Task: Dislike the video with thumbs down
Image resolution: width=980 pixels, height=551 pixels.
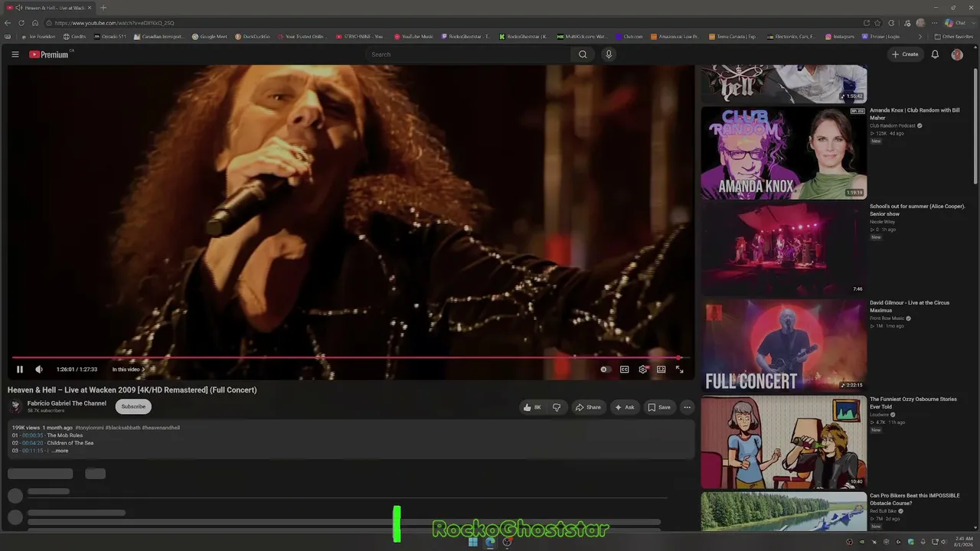Action: coord(557,407)
